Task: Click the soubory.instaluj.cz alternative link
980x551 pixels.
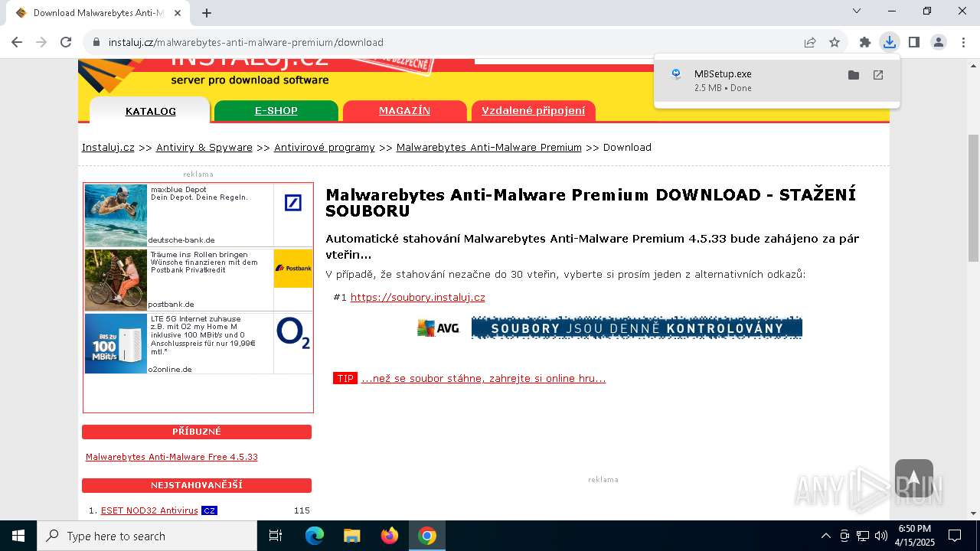Action: (x=417, y=297)
